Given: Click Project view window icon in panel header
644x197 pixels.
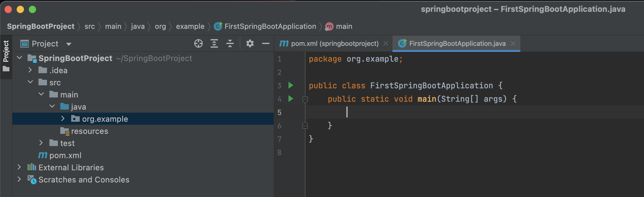Looking at the screenshot, I should [x=24, y=44].
